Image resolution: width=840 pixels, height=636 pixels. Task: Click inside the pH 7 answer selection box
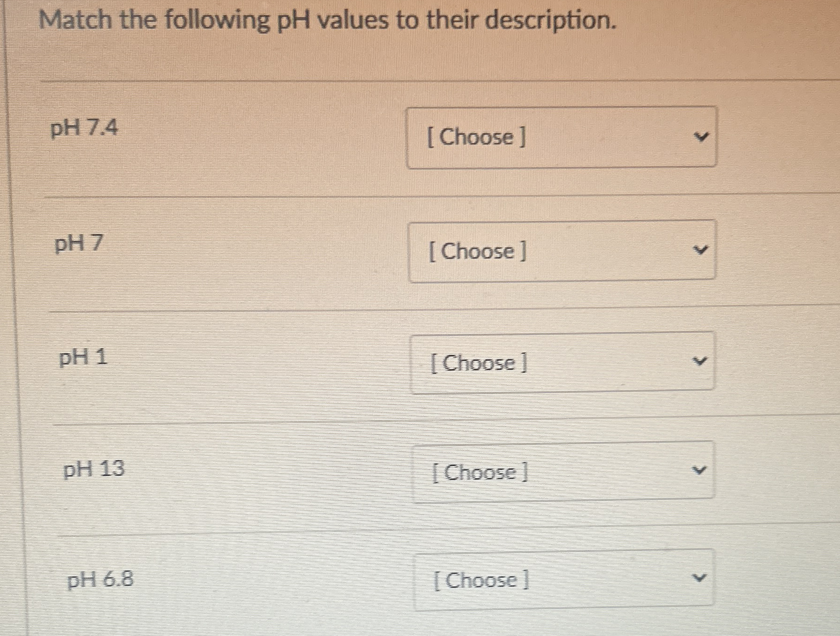561,252
